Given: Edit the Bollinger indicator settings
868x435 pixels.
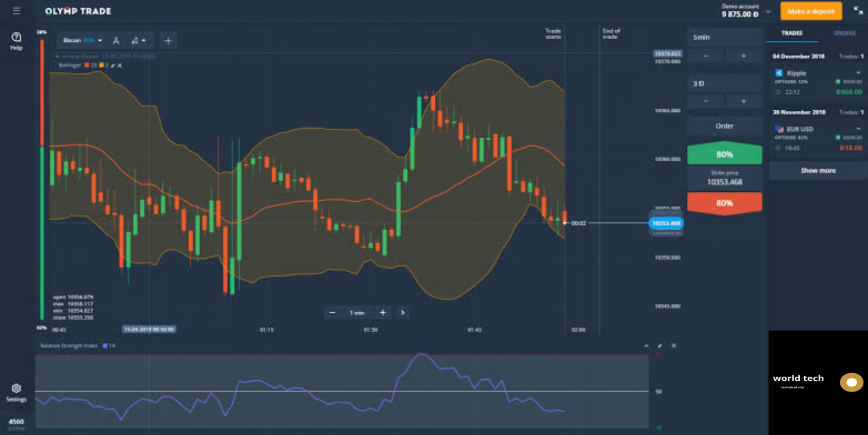Looking at the screenshot, I should click(x=113, y=66).
